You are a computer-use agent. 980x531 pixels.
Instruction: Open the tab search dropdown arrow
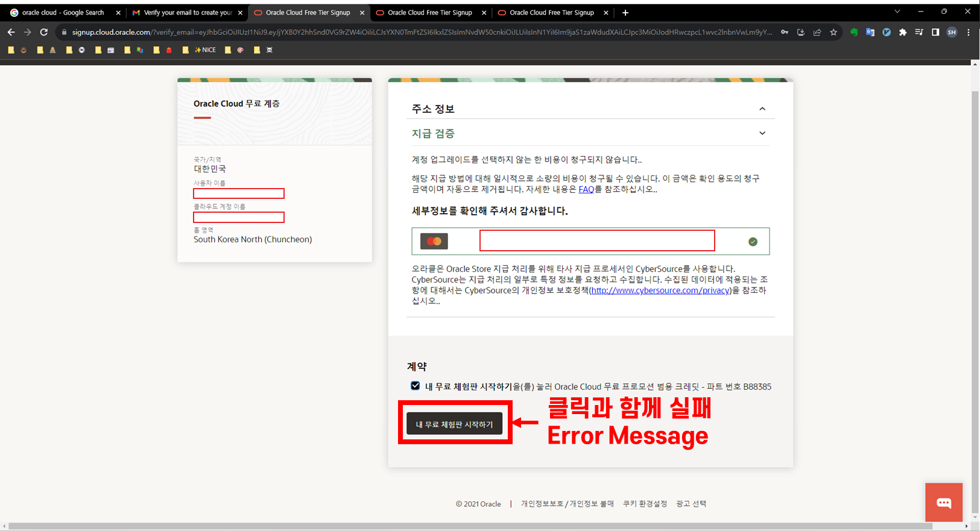(897, 11)
